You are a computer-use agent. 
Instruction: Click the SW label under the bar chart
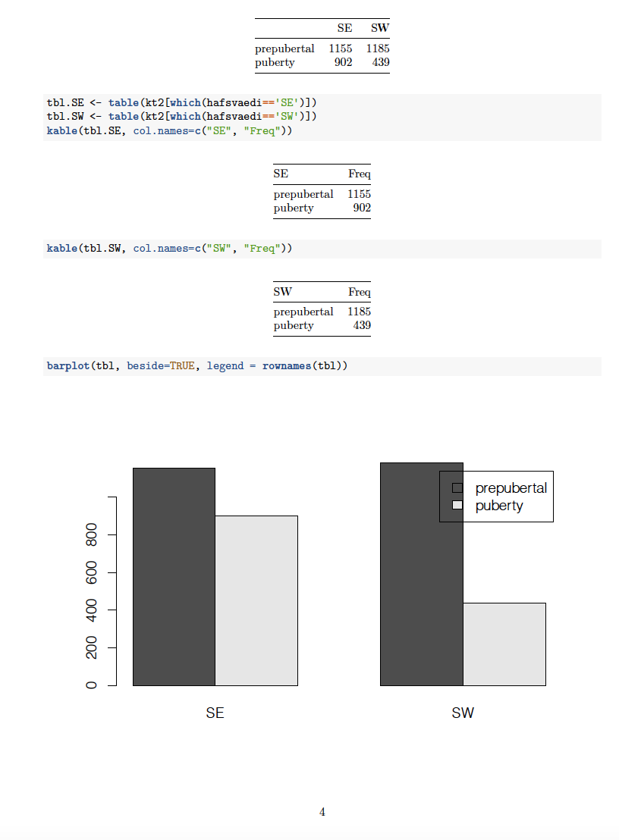coord(463,713)
